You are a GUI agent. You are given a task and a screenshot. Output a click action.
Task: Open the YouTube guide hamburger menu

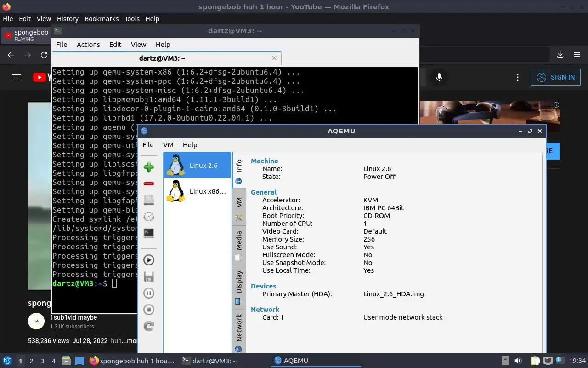(x=17, y=77)
